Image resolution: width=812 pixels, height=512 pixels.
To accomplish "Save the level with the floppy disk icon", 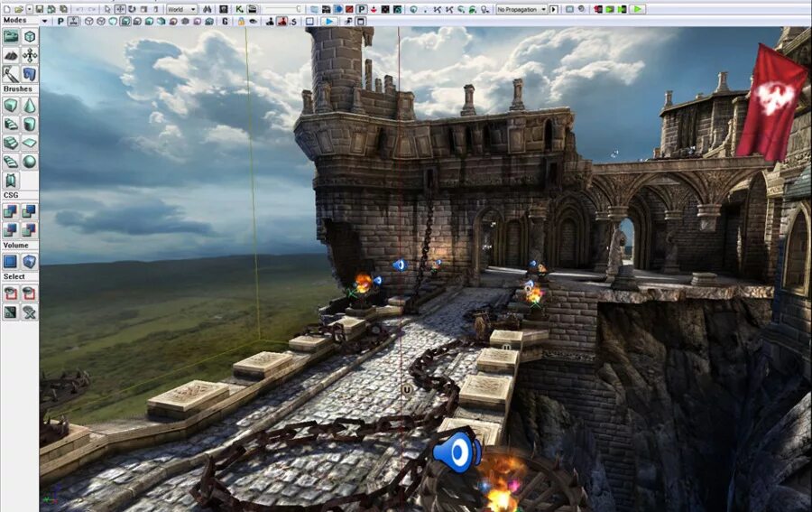I will pyautogui.click(x=40, y=9).
